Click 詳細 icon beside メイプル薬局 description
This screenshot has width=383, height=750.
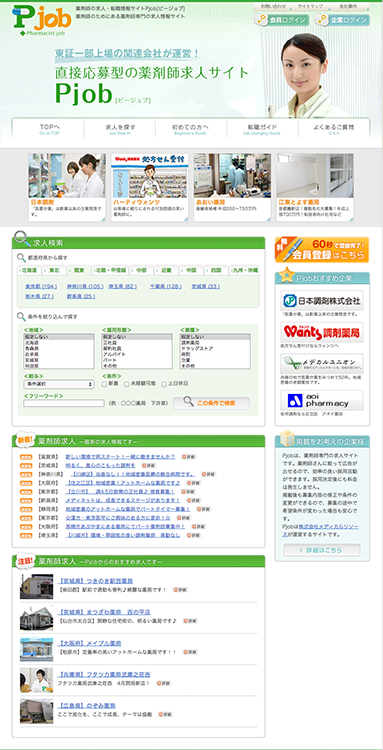(190, 652)
